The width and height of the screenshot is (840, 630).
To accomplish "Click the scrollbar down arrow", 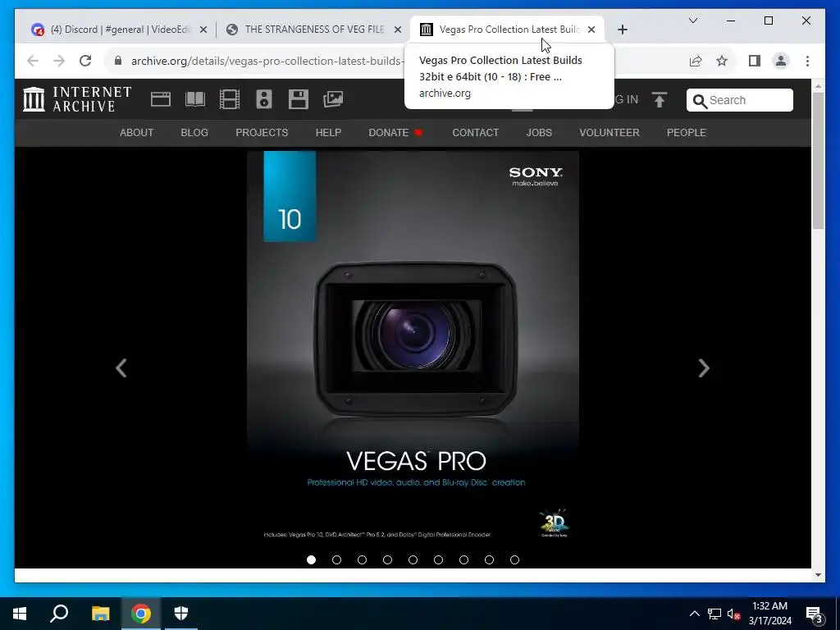I will 818,575.
